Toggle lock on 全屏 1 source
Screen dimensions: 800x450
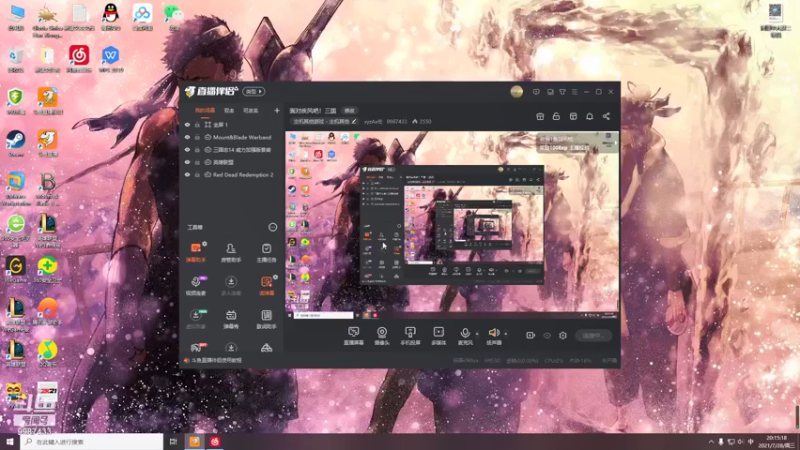[197, 124]
